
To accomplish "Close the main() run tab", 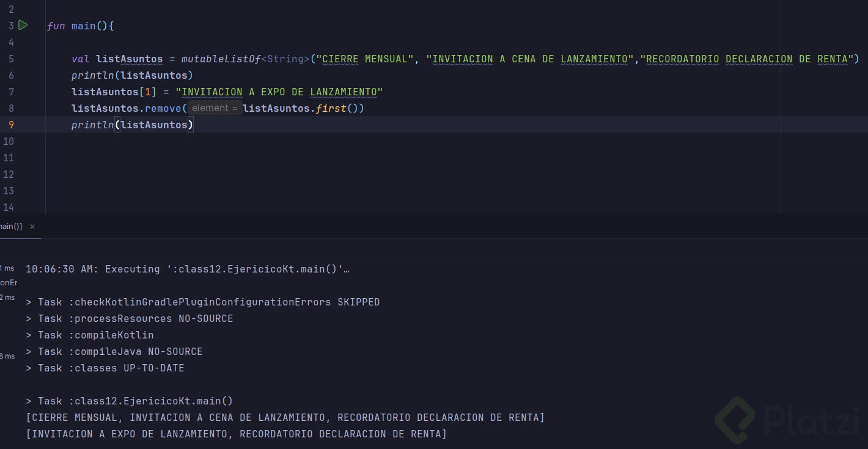I will pos(32,227).
